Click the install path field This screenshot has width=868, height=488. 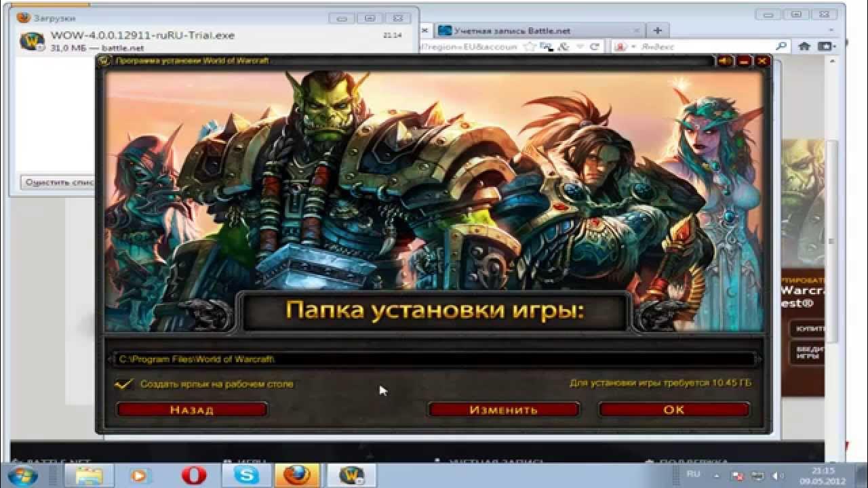tap(434, 359)
